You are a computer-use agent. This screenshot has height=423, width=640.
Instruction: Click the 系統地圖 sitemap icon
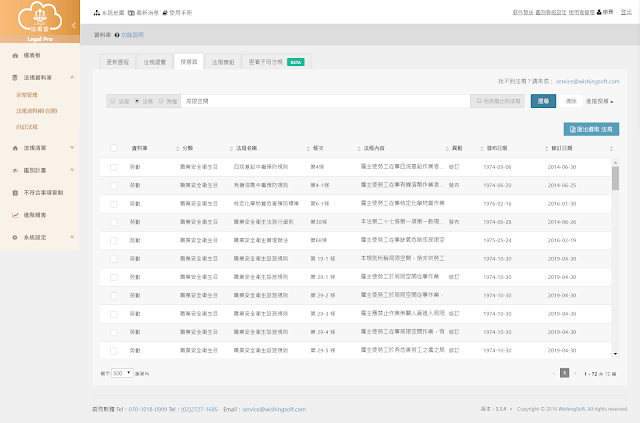tap(97, 13)
